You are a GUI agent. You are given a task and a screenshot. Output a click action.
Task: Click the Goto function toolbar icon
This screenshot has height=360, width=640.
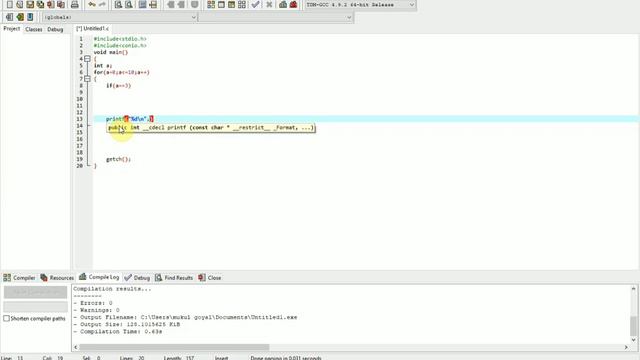pyautogui.click(x=142, y=4)
